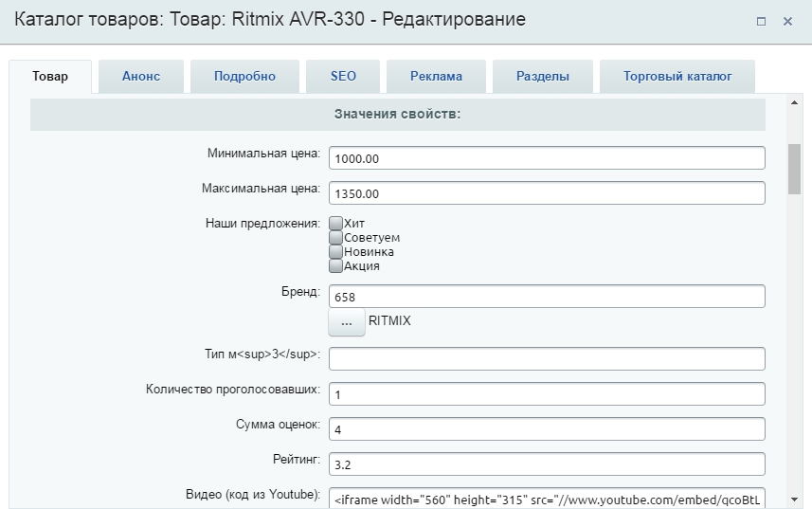Open the Подробно tab
This screenshot has height=509, width=812.
tap(244, 77)
